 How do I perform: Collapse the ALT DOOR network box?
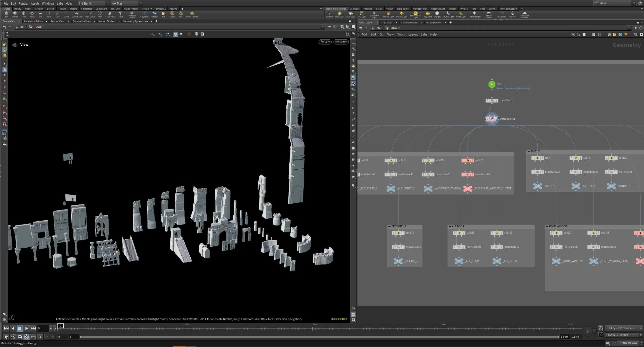pos(450,227)
